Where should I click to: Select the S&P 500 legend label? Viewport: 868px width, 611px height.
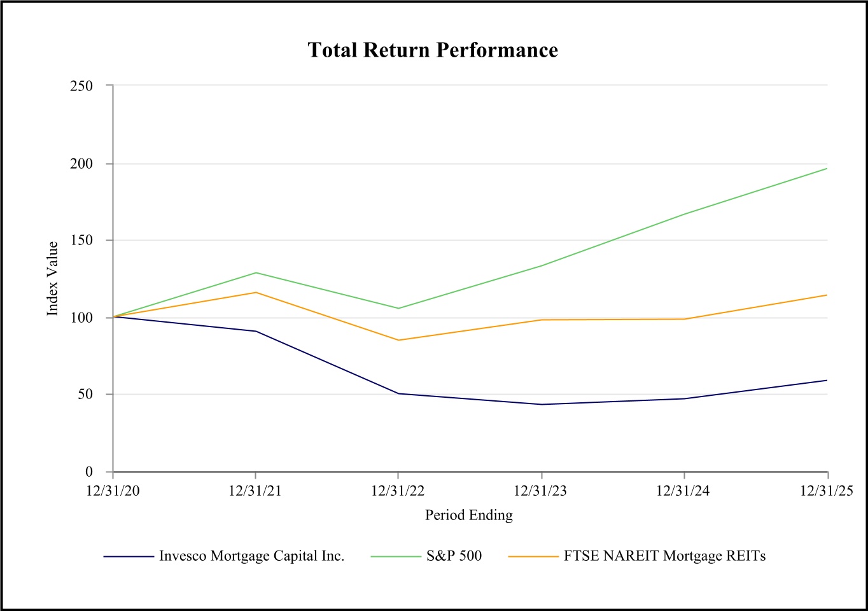pos(454,556)
